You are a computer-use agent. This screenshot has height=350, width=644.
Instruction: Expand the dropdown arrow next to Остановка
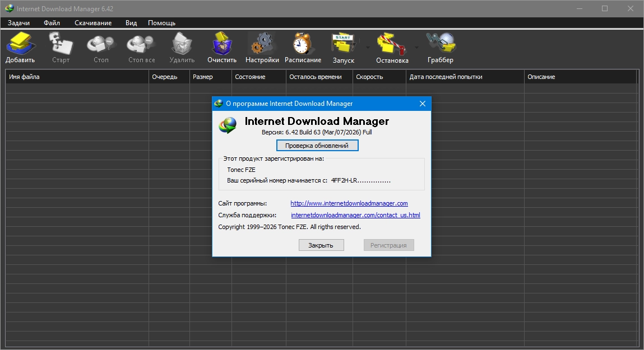tap(416, 48)
